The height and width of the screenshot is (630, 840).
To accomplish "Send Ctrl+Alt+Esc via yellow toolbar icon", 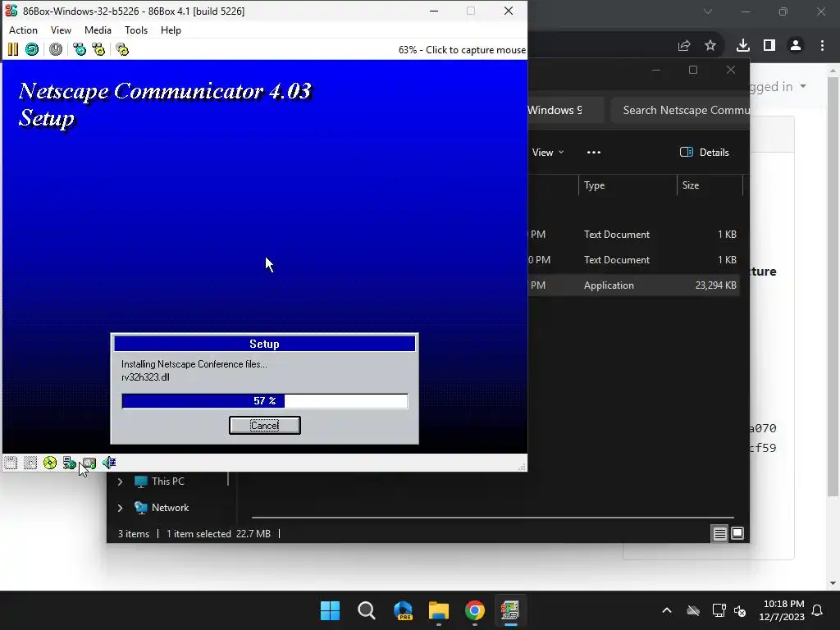I will click(x=98, y=50).
